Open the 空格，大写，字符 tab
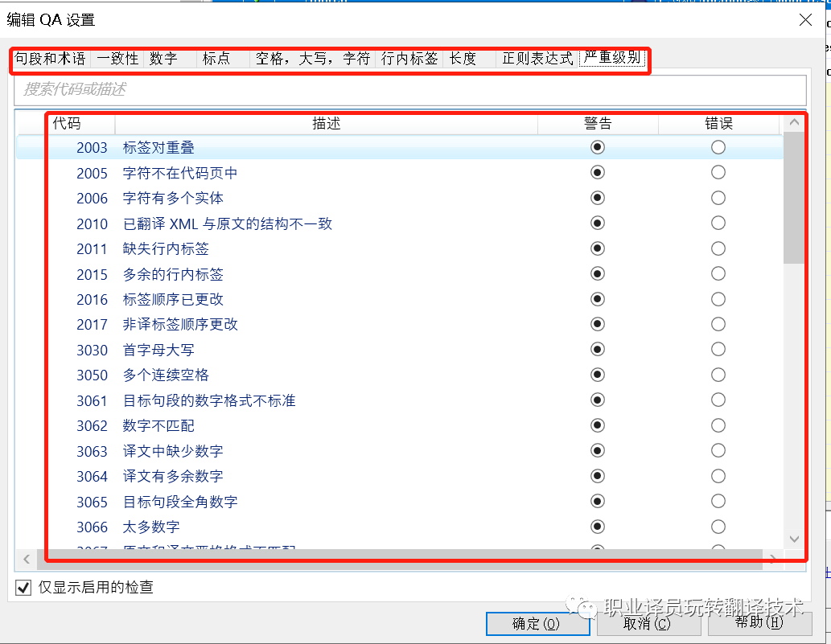The width and height of the screenshot is (831, 644). (x=313, y=58)
